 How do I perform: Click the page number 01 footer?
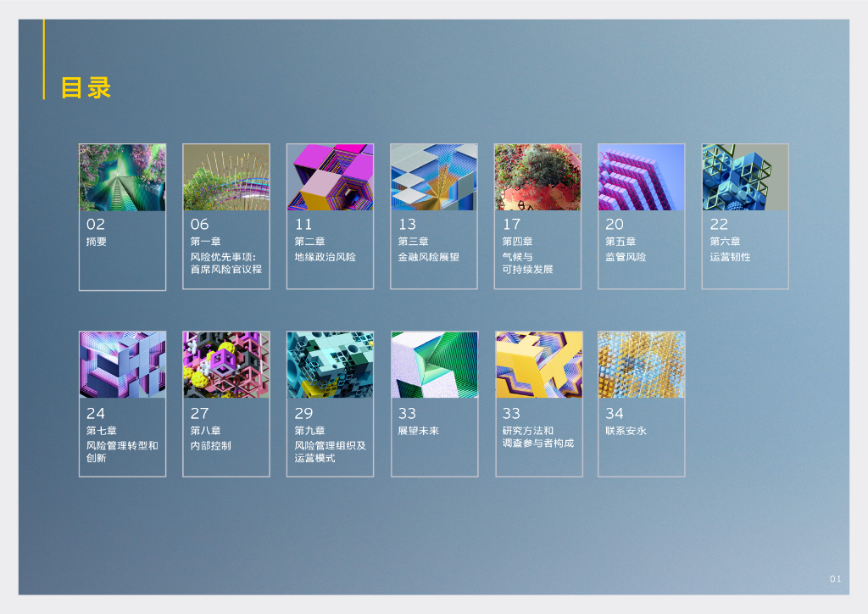pos(835,578)
